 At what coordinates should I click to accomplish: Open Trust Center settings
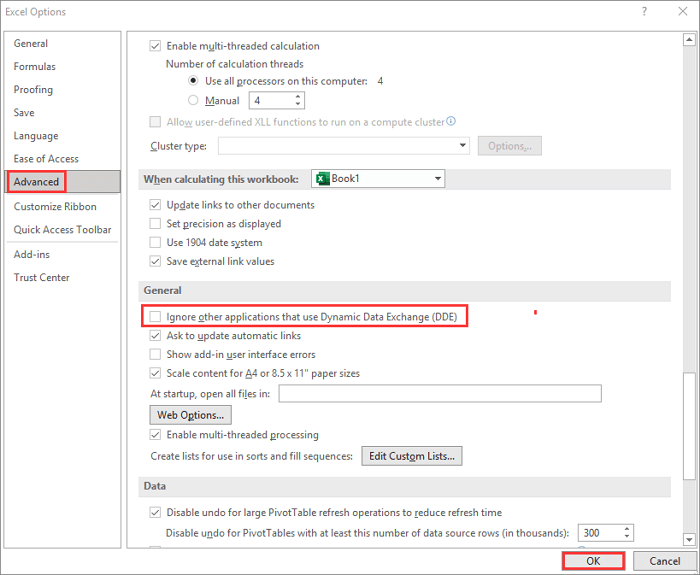[42, 277]
